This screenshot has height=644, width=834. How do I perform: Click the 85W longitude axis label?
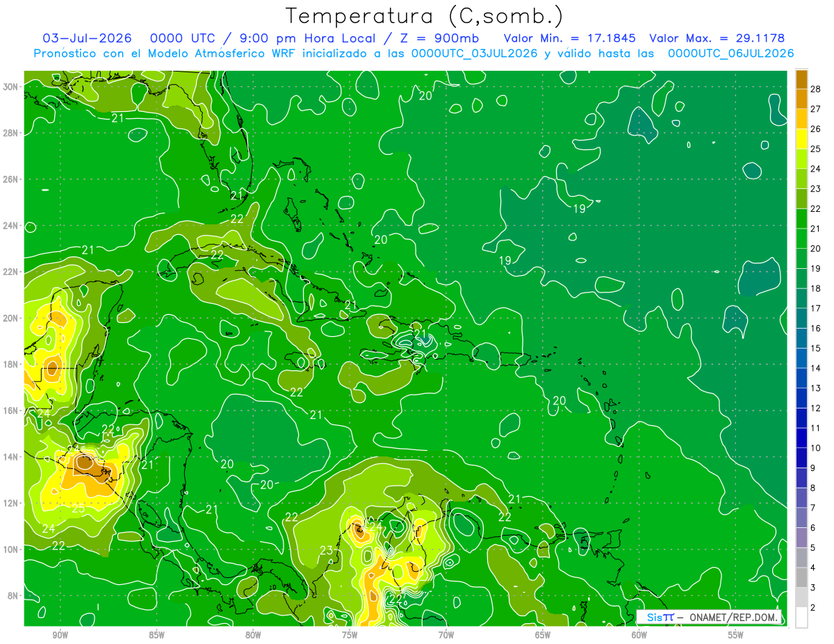tap(156, 635)
